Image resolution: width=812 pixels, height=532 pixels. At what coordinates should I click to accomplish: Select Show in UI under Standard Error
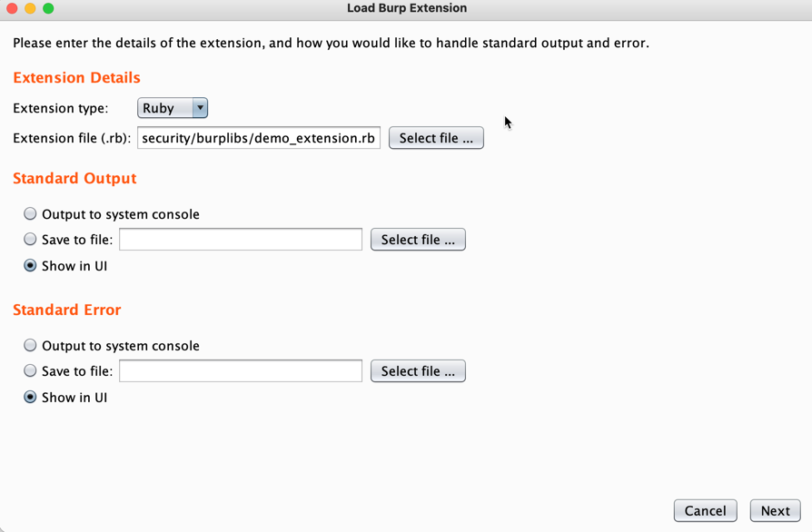point(28,397)
